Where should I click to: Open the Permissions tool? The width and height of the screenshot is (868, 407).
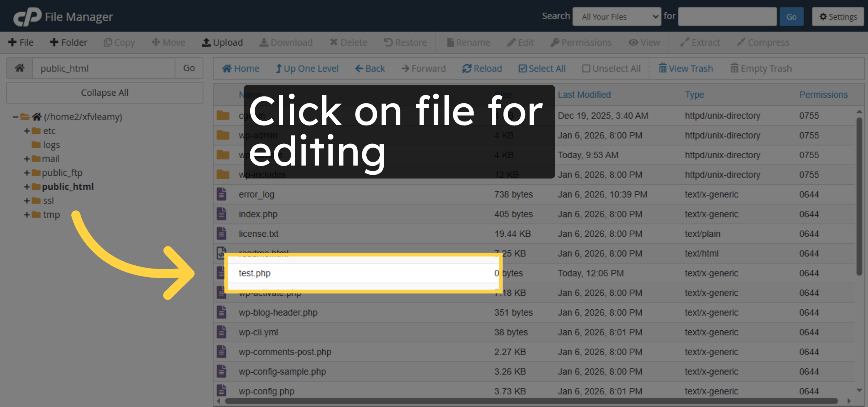click(x=581, y=42)
